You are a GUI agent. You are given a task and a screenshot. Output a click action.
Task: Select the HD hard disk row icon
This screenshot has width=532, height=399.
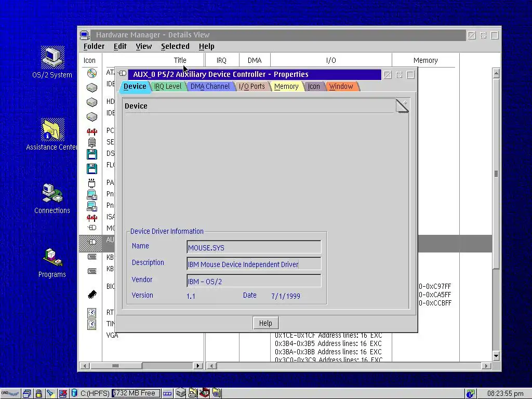pyautogui.click(x=91, y=102)
